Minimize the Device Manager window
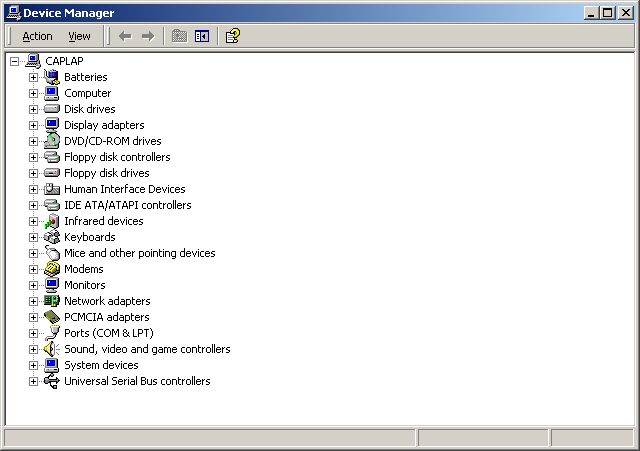The width and height of the screenshot is (640, 451). click(590, 13)
